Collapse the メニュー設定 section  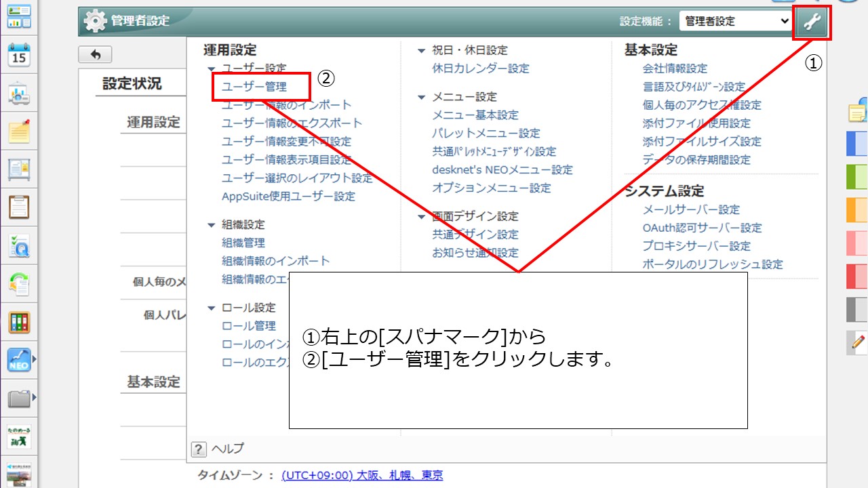click(x=422, y=96)
